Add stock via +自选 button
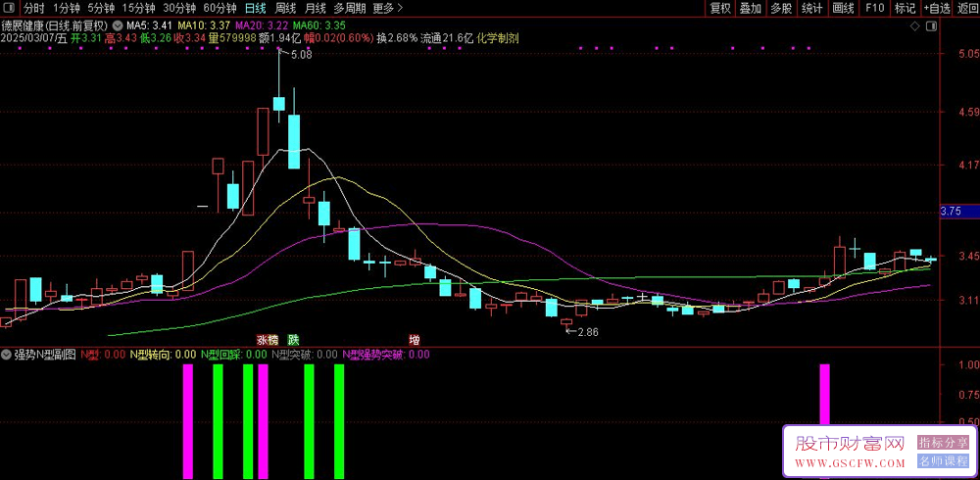Image resolution: width=980 pixels, height=480 pixels. coord(936,8)
